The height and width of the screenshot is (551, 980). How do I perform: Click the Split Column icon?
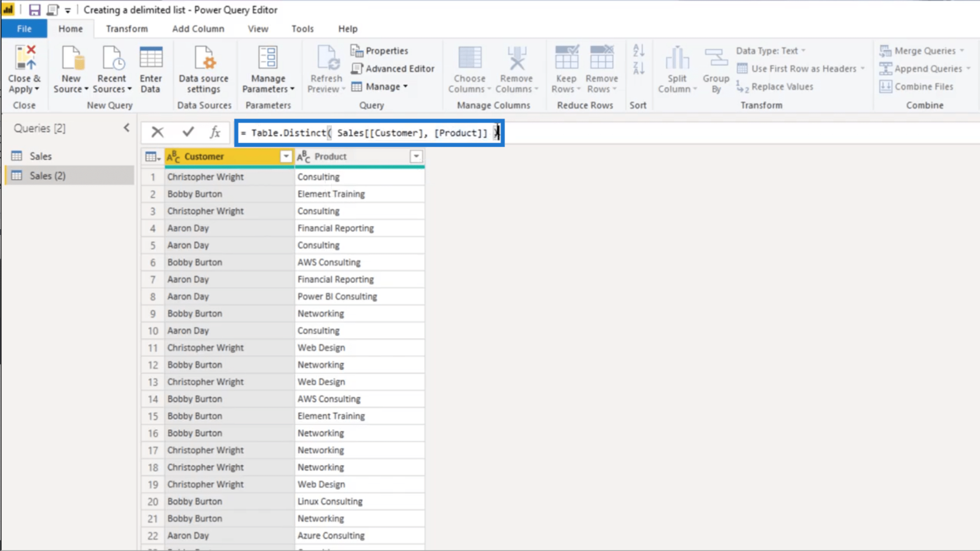[x=677, y=58]
